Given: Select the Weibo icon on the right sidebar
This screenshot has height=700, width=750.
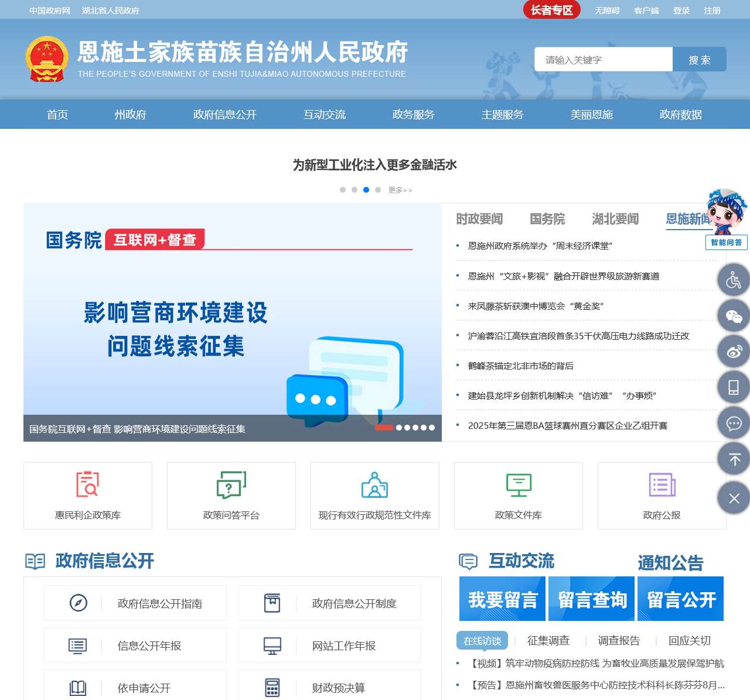Looking at the screenshot, I should (x=734, y=351).
